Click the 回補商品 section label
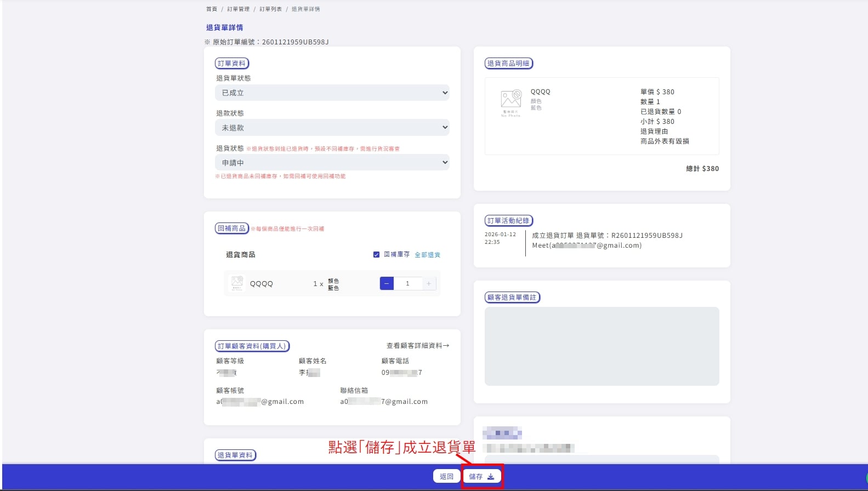 click(232, 229)
